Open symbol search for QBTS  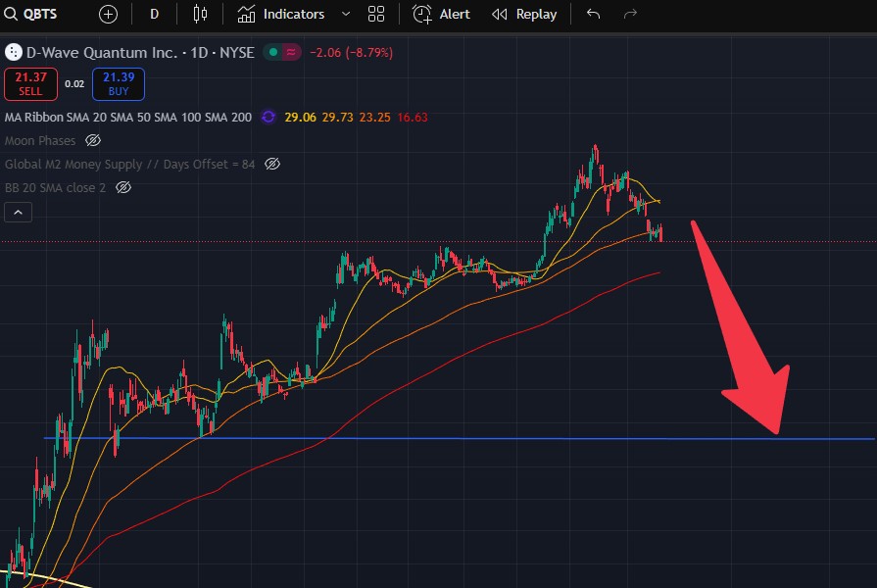30,14
